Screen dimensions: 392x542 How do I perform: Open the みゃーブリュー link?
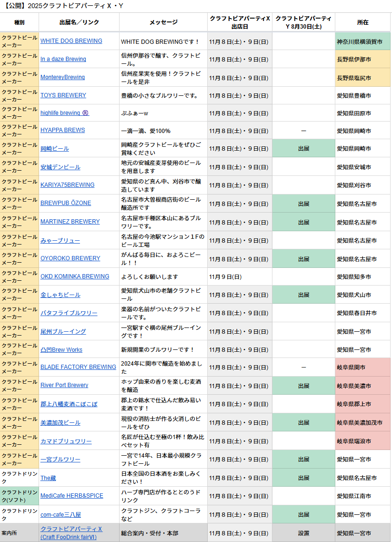click(60, 241)
